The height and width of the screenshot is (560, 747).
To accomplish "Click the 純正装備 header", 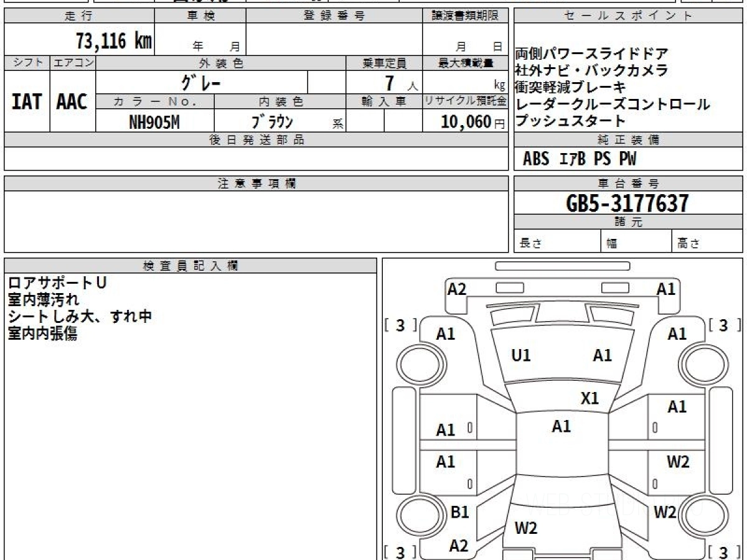I will (x=628, y=140).
